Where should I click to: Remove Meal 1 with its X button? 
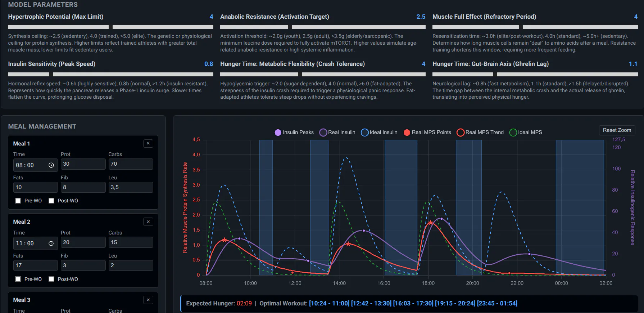tap(148, 143)
